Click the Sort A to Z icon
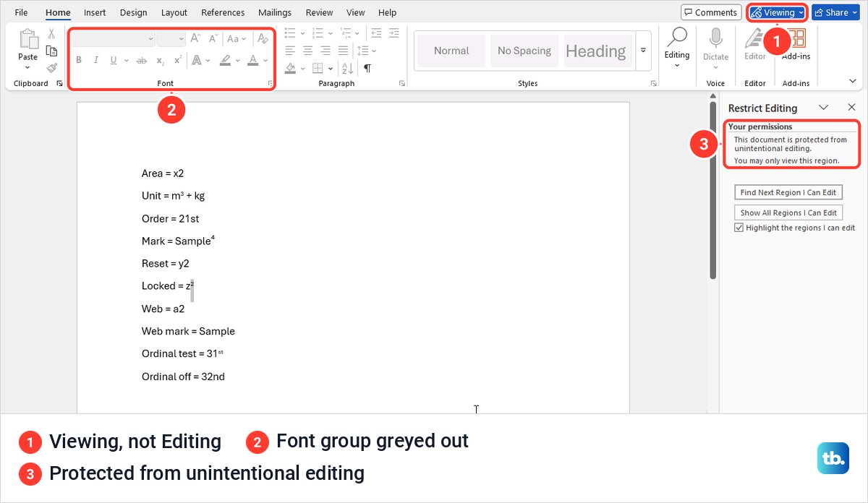Screen dimensions: 868x503 (348, 68)
